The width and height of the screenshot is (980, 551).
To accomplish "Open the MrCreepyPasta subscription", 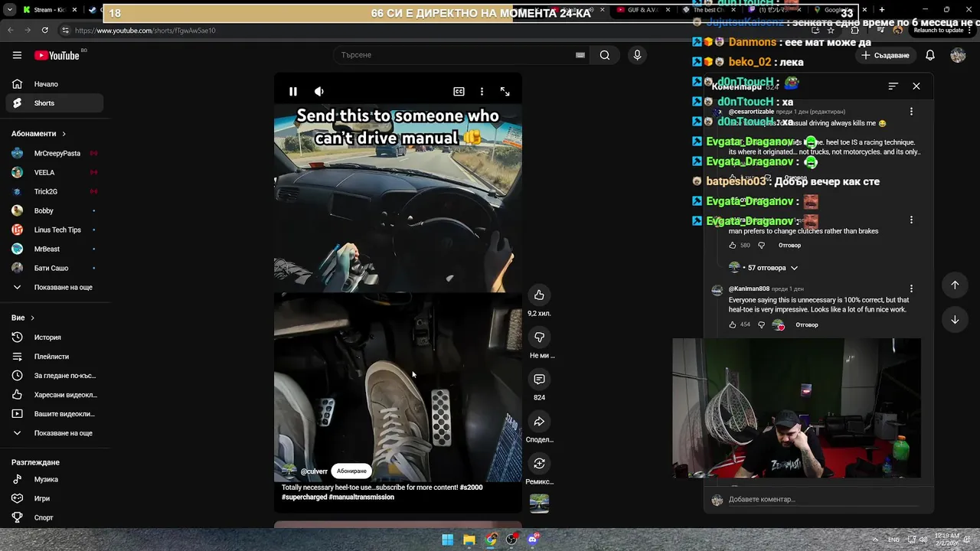I will pyautogui.click(x=54, y=153).
